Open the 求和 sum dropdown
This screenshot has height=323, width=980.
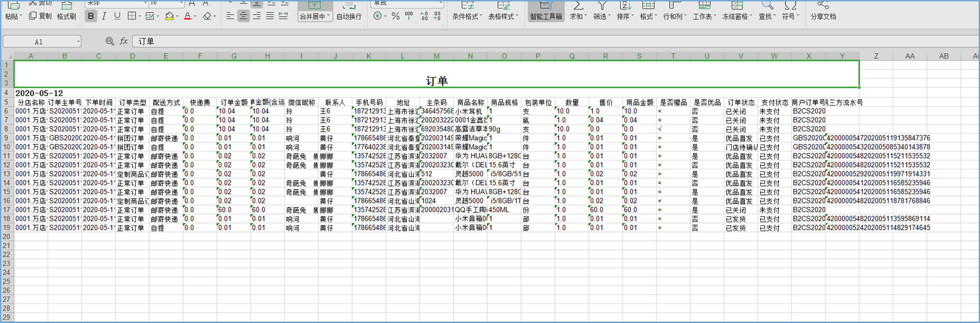point(578,17)
